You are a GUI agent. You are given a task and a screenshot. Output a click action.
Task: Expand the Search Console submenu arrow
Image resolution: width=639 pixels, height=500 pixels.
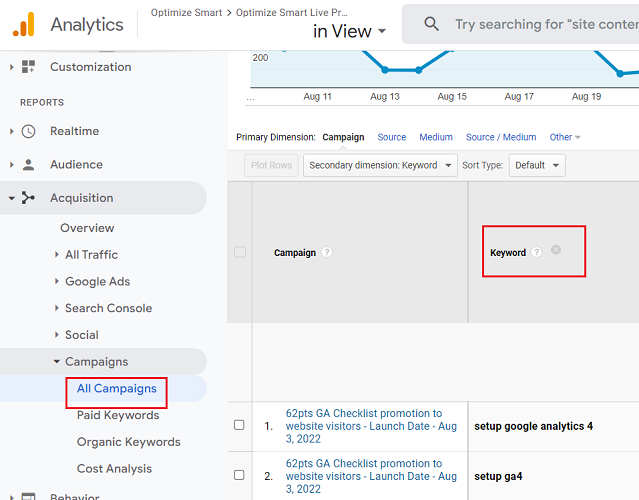point(57,308)
